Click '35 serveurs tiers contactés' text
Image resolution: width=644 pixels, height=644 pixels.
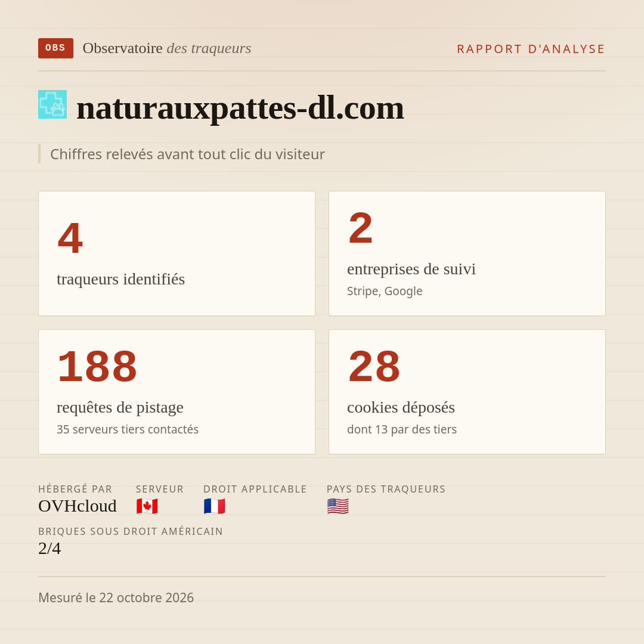(128, 429)
